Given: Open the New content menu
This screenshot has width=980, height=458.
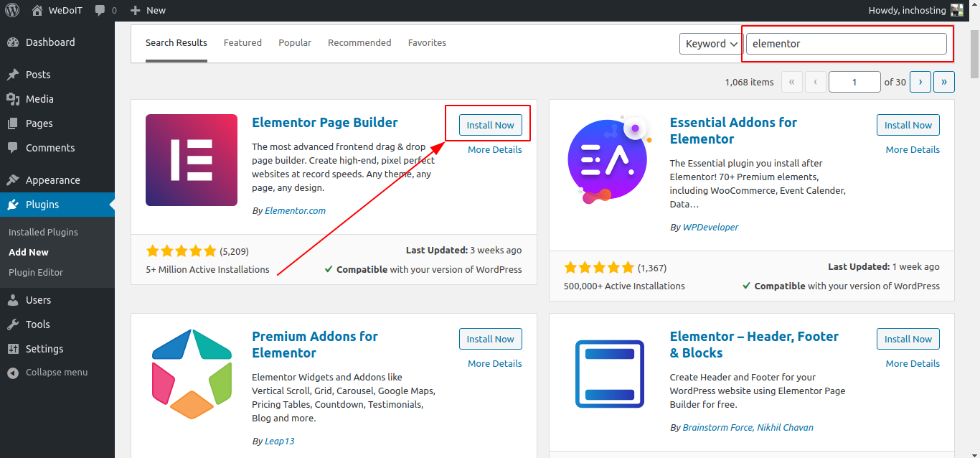Looking at the screenshot, I should (149, 10).
